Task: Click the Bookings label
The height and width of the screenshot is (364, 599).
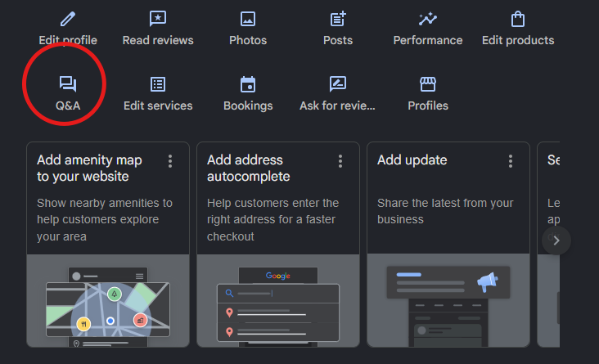Action: tap(248, 106)
